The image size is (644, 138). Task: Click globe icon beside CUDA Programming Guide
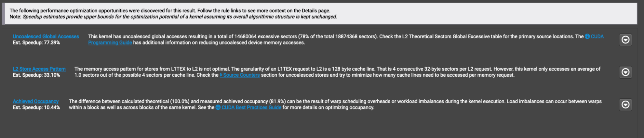(x=587, y=36)
